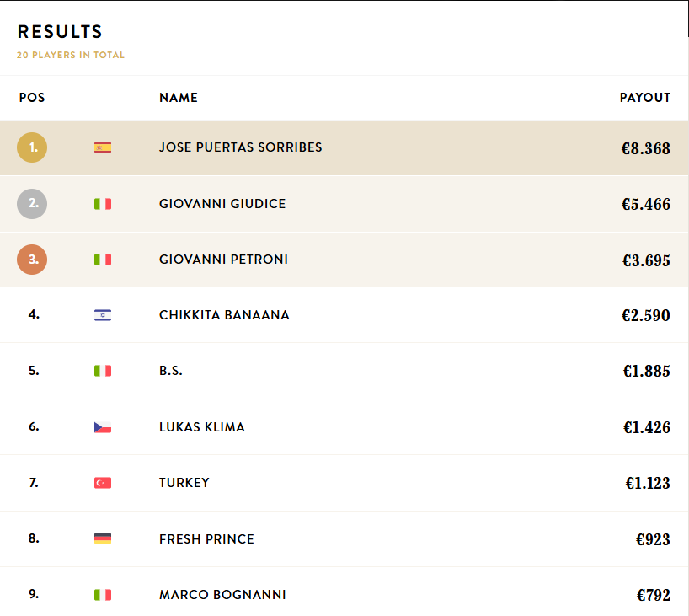Open Lukas Klima's player entry
Screen dimensions: 689x616
[202, 427]
